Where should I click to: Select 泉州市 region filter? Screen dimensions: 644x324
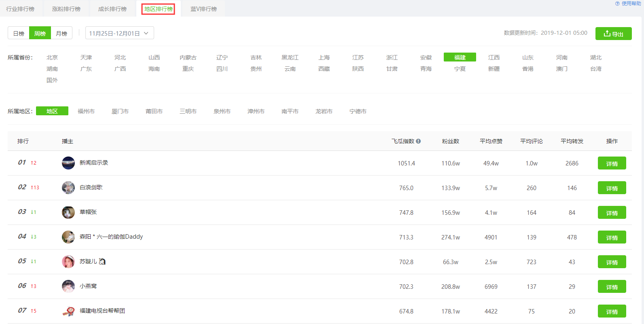[222, 111]
